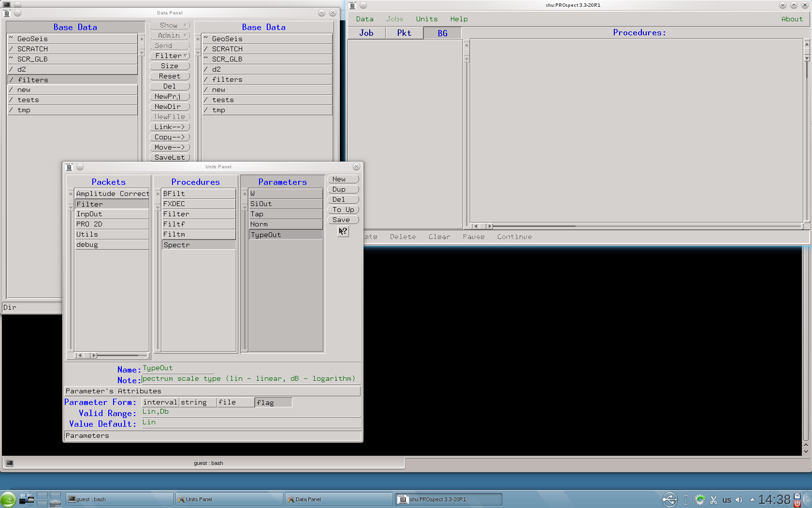This screenshot has width=812, height=508.
Task: Click the NewDir button
Action: click(170, 107)
